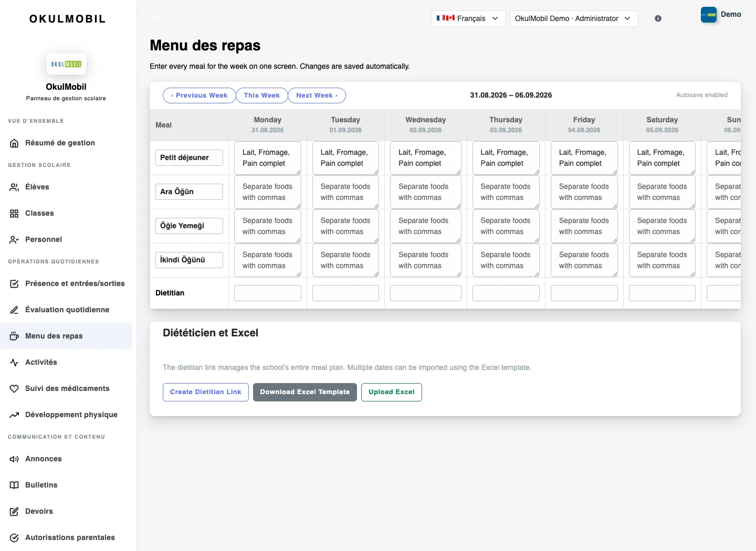Click the Activités pulse icon
This screenshot has height=551, width=756.
(14, 363)
